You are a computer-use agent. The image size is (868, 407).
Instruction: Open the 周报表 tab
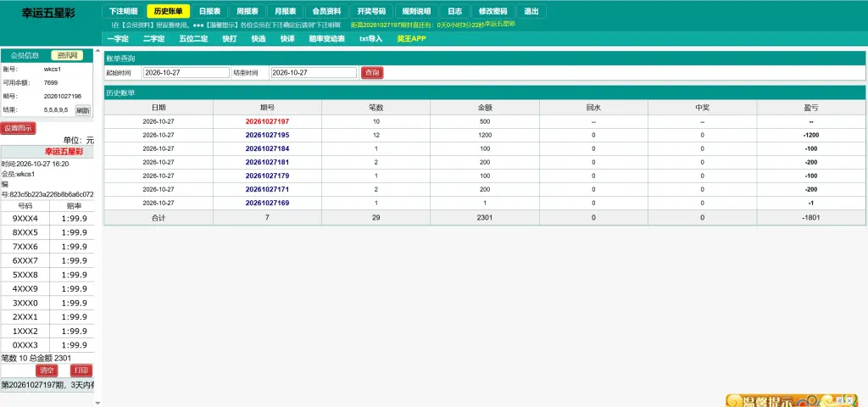coord(248,11)
